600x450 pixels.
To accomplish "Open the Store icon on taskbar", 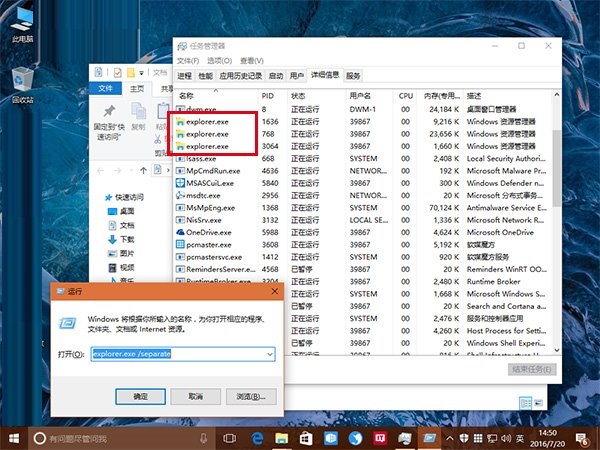I will (x=305, y=438).
